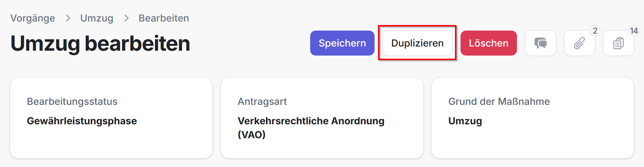Click the badge showing 2 attachments

(x=595, y=31)
